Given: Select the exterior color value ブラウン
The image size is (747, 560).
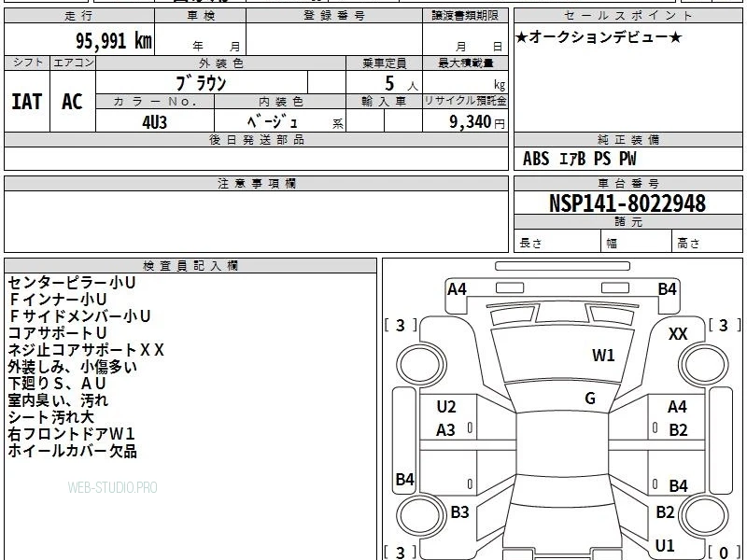Looking at the screenshot, I should click(201, 83).
